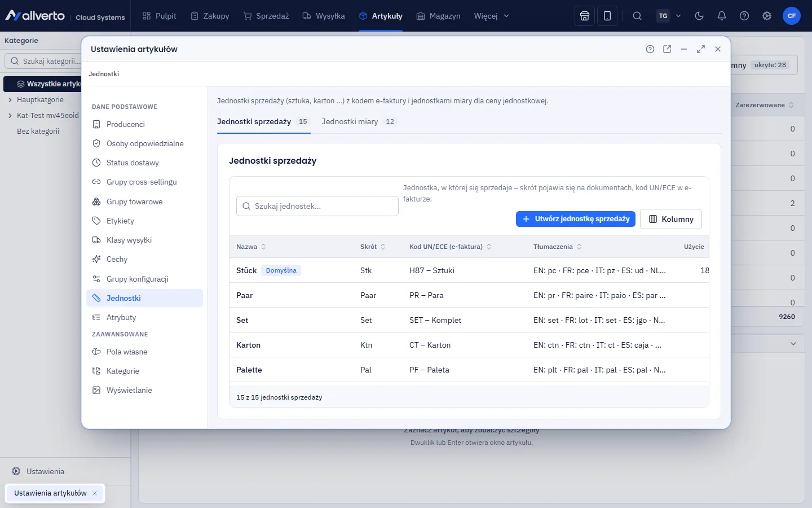Open help icon in dialog header
This screenshot has height=508, width=812.
[x=650, y=49]
